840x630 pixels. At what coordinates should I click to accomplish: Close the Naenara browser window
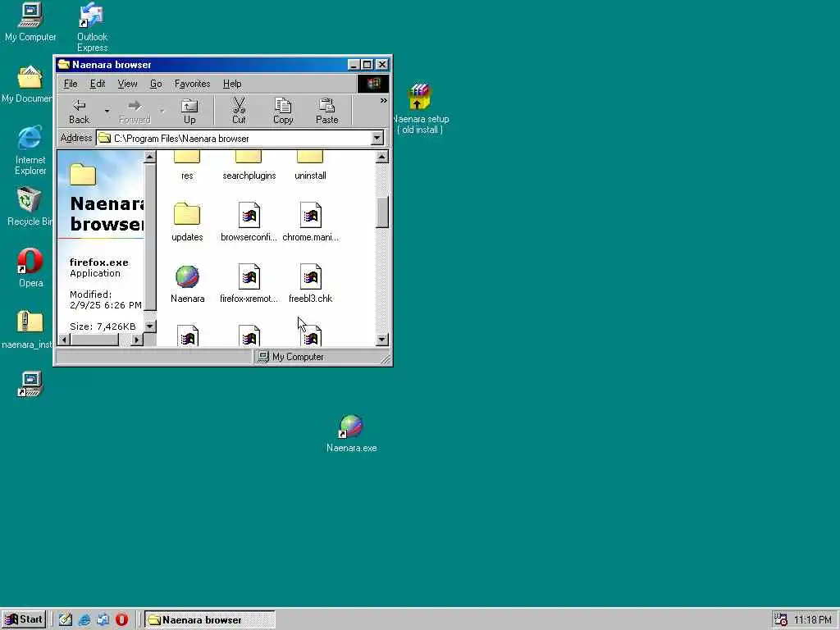click(x=382, y=65)
